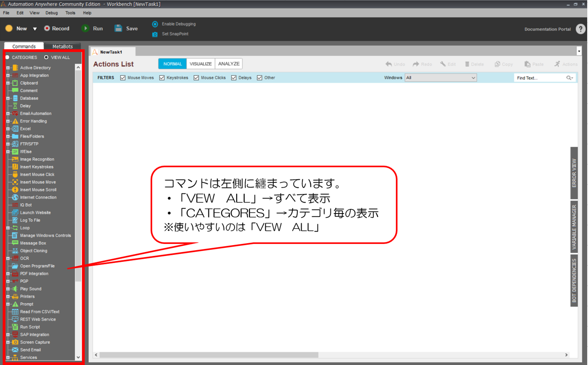Open the ERROR VIEW side panel
Image resolution: width=588 pixels, height=365 pixels.
[574, 173]
